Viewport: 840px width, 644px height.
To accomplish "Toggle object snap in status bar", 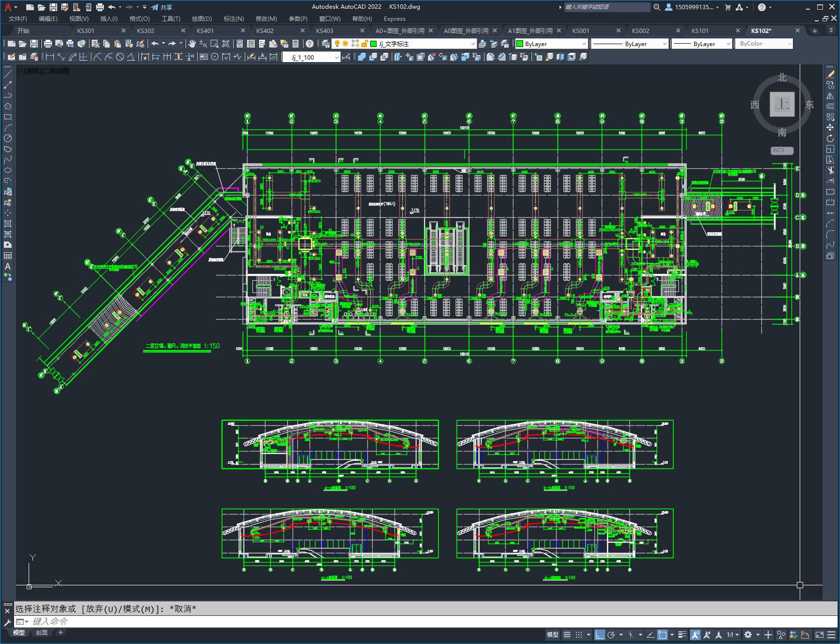I will [x=663, y=634].
